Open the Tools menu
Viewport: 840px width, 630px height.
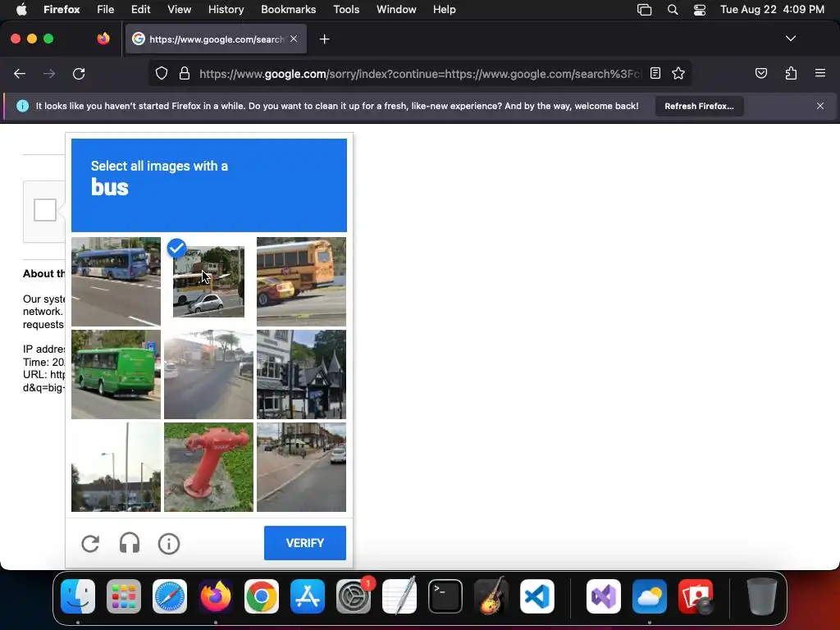346,10
